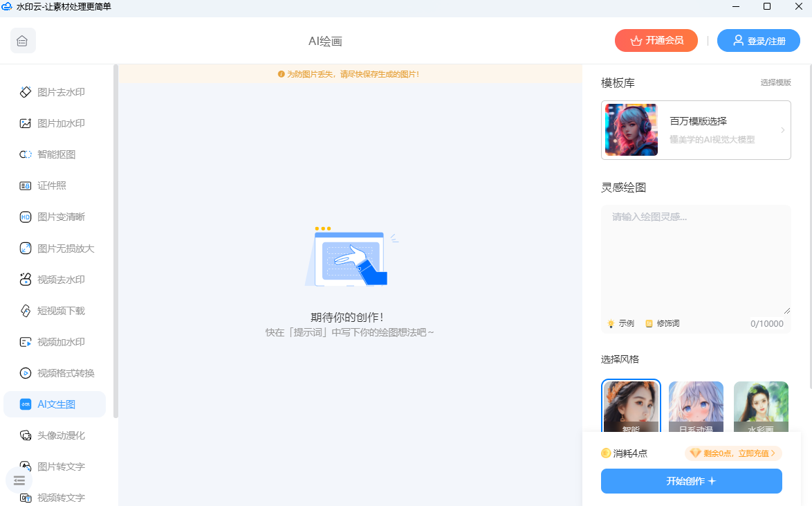Open 视频格式转换 sidebar item
The image size is (812, 506).
(65, 373)
